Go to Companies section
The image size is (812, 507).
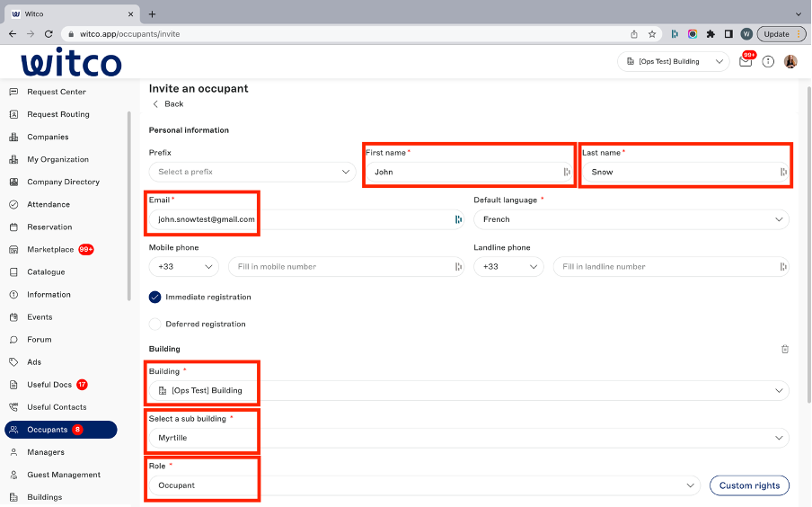(x=48, y=137)
